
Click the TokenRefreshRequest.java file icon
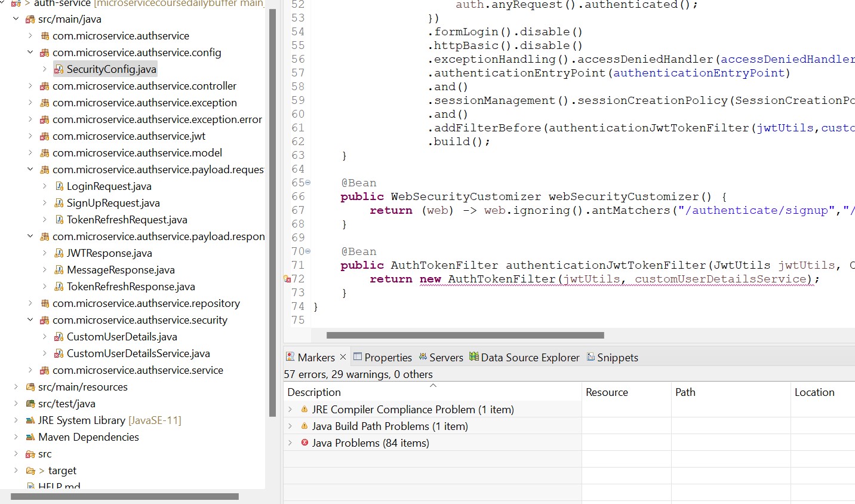coord(59,220)
